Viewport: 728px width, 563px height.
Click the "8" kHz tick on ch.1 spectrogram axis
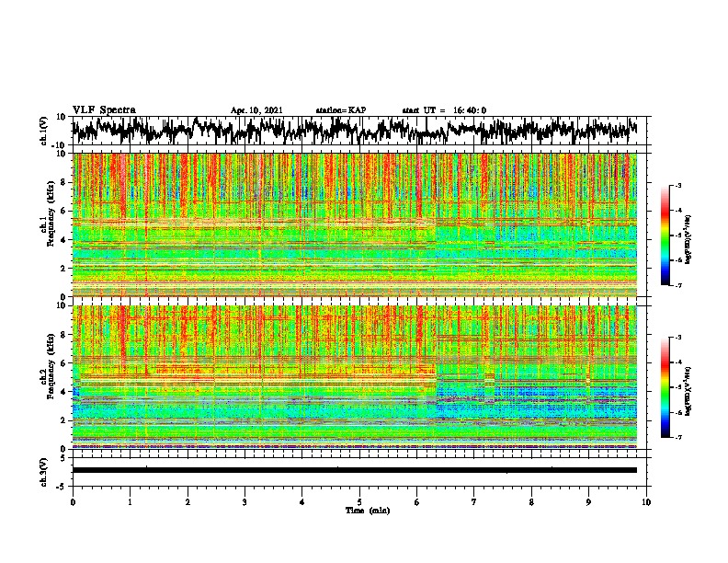pos(63,182)
